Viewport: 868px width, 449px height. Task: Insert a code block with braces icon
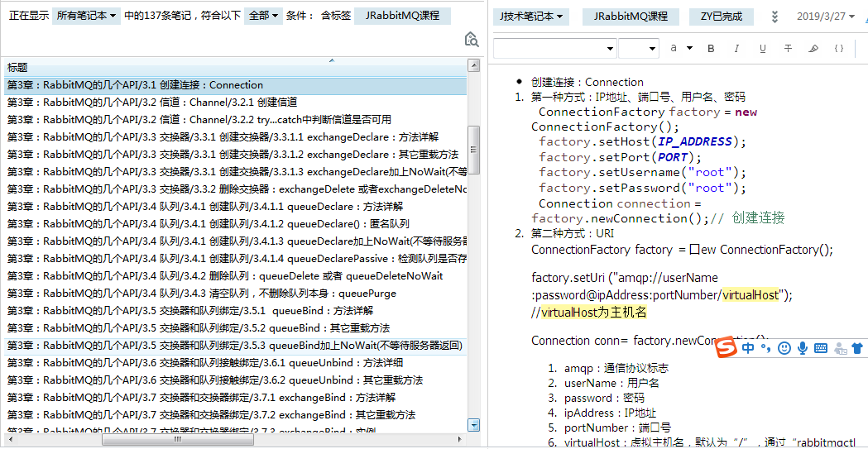coord(839,48)
